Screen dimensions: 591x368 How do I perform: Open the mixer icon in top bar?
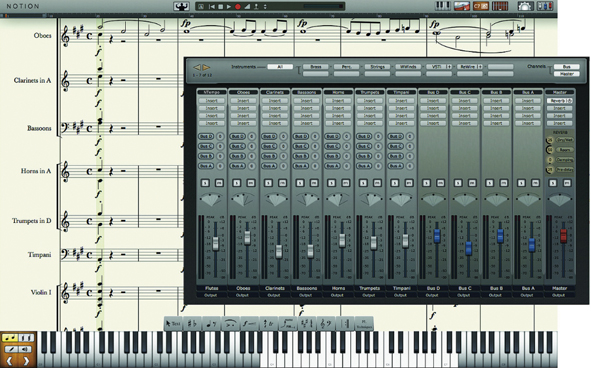tap(545, 6)
